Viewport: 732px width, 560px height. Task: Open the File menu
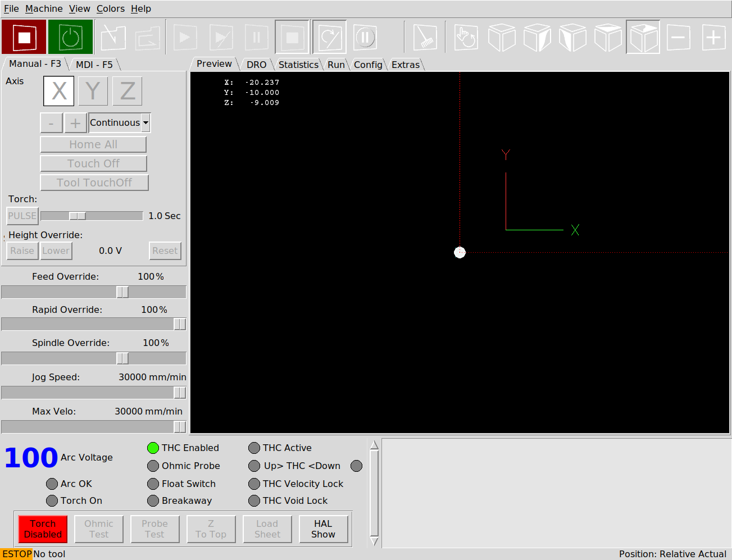(x=11, y=8)
